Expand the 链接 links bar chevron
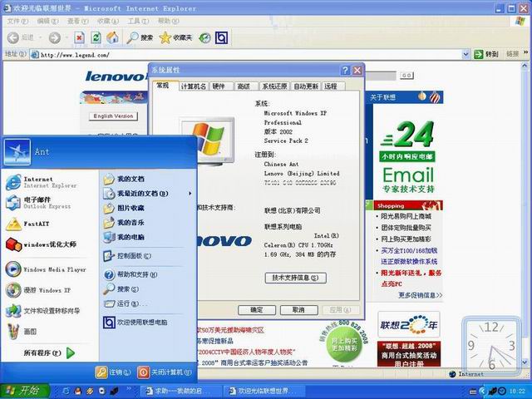 pos(526,52)
